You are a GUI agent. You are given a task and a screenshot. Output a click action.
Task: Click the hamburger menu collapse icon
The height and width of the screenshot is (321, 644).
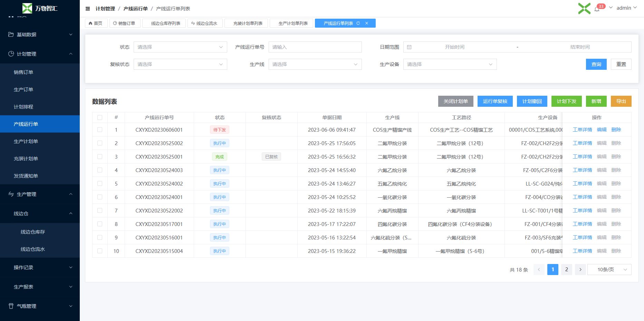click(88, 9)
